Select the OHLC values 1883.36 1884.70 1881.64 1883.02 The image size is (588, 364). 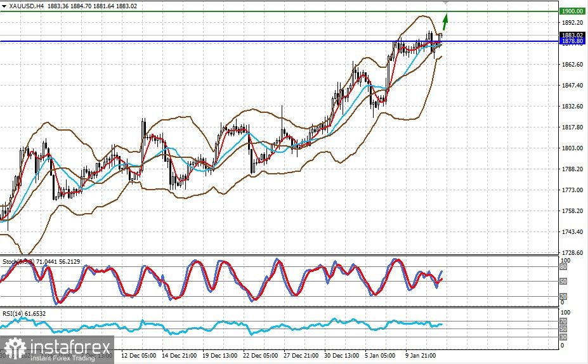coord(92,6)
